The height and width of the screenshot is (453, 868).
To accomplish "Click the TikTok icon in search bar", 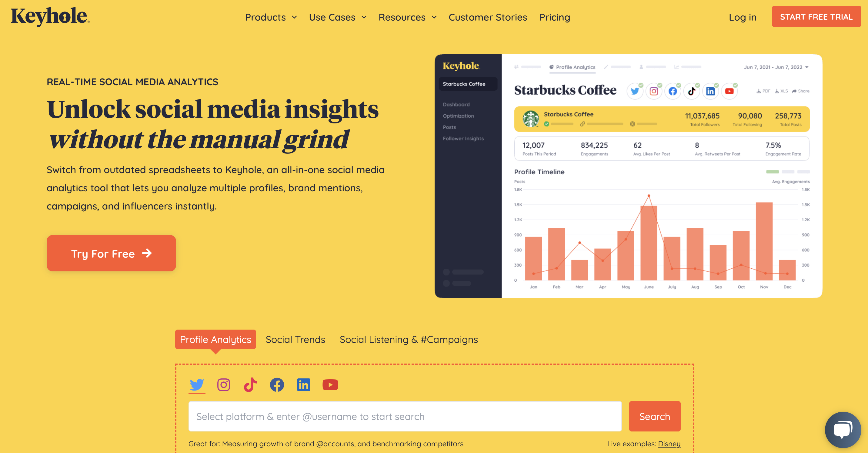I will (x=250, y=385).
